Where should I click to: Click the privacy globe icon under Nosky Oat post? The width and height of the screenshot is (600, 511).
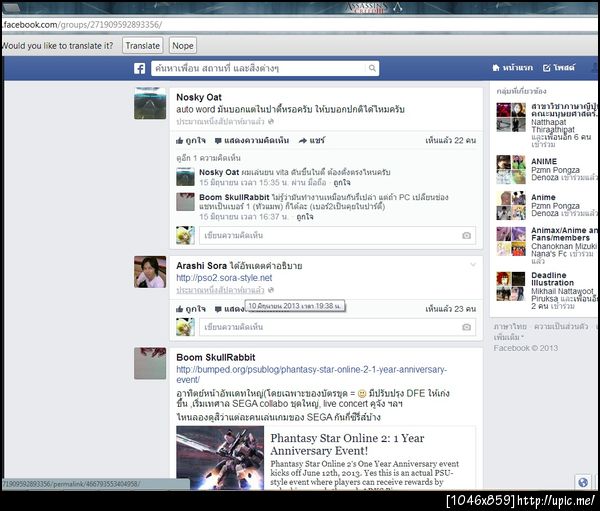tap(271, 122)
